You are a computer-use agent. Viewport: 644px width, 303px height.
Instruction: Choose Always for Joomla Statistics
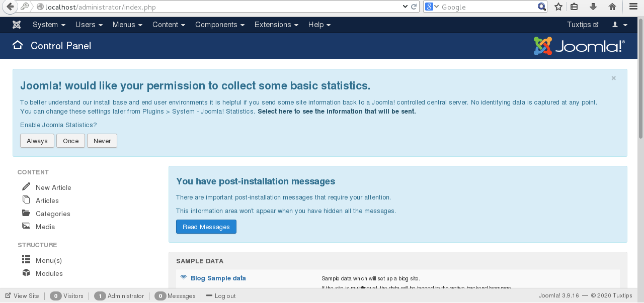[x=37, y=141]
